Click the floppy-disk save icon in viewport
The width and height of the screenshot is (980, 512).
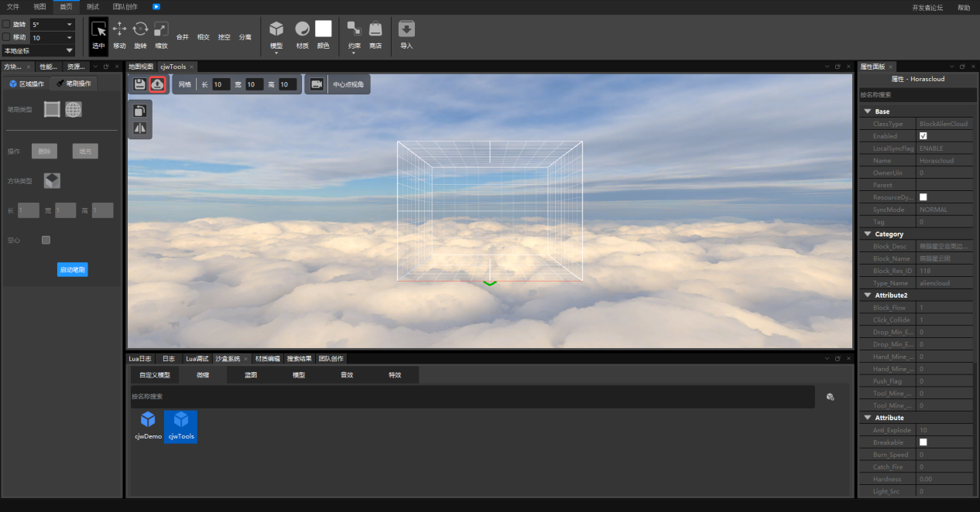pyautogui.click(x=139, y=84)
